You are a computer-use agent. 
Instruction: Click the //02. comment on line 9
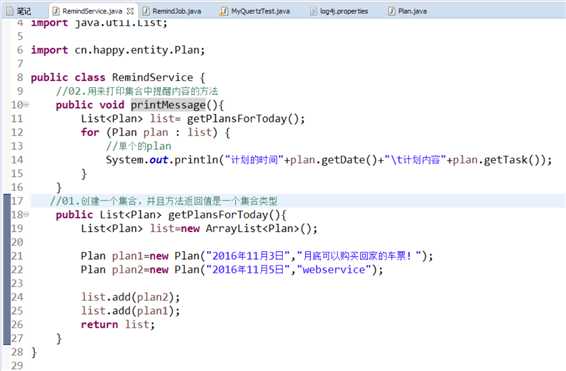point(137,91)
